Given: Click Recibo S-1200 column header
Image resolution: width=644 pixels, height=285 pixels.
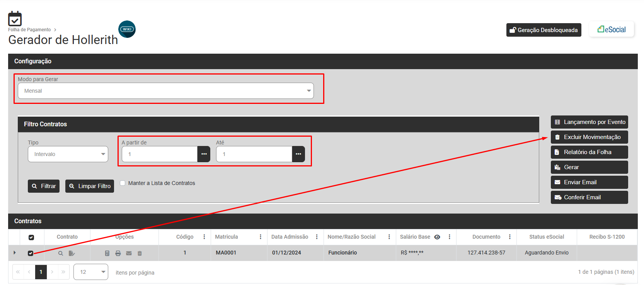Looking at the screenshot, I should point(607,237).
